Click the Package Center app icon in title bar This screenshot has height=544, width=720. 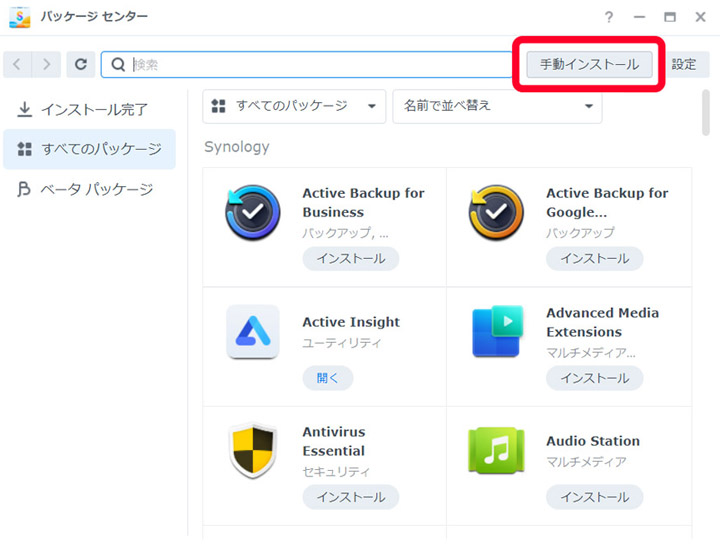pos(20,17)
